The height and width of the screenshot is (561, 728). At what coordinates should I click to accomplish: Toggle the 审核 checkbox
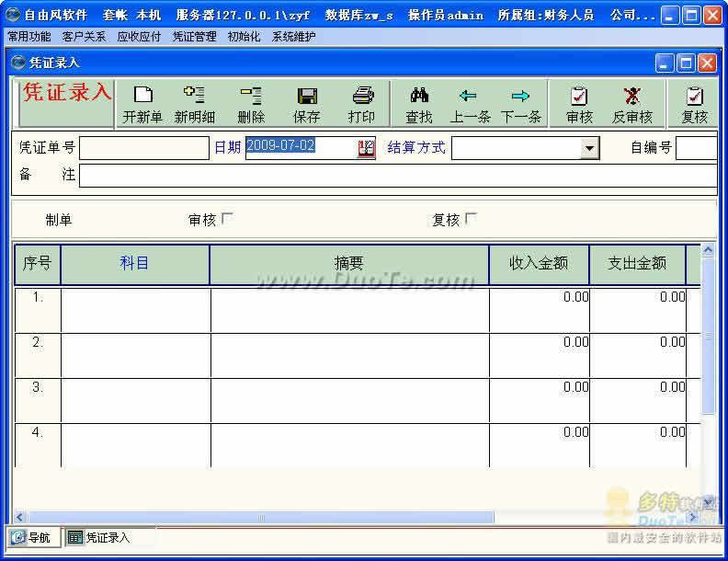tap(228, 218)
